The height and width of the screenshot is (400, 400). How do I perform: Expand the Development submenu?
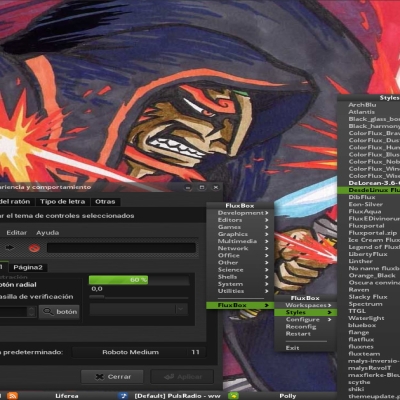240,213
